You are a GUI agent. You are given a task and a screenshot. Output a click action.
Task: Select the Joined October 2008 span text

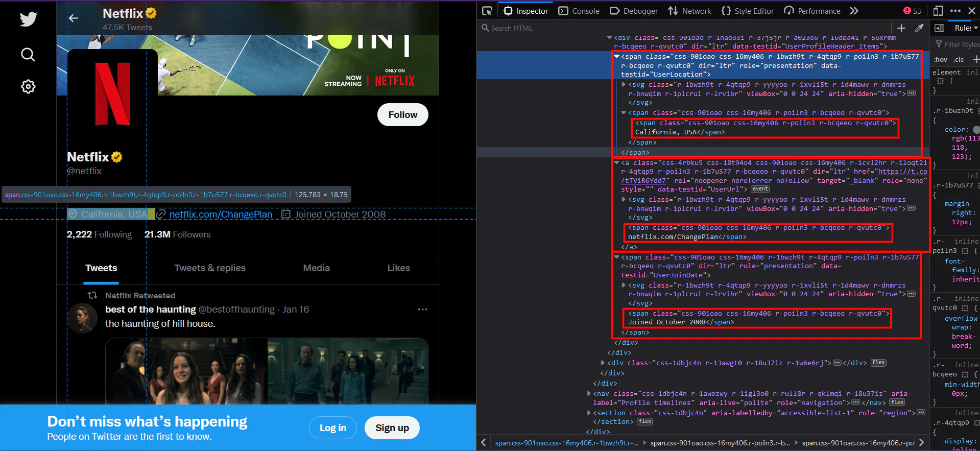667,322
